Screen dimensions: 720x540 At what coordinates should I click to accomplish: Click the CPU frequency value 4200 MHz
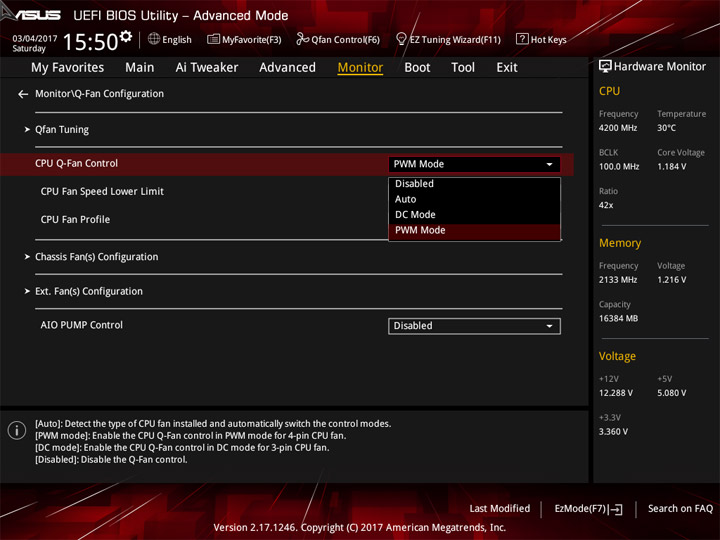click(x=618, y=128)
